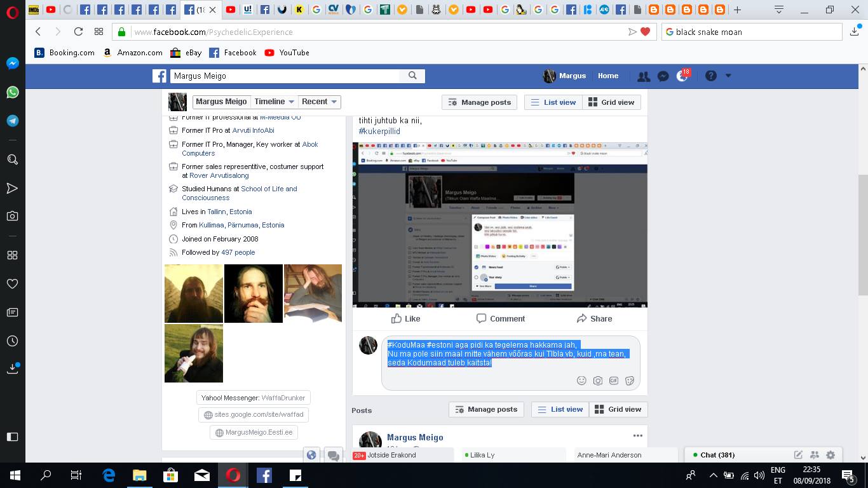The height and width of the screenshot is (488, 868).
Task: Switch the top posts layout to Grid view
Action: 611,102
